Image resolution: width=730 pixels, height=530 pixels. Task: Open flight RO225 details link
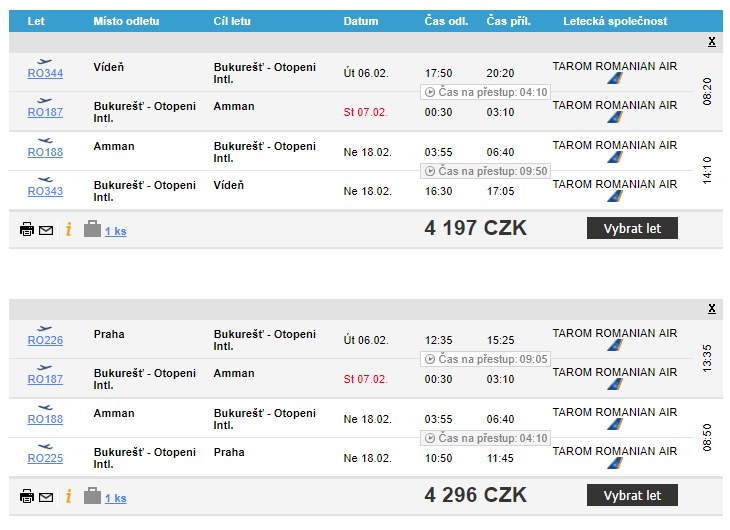point(45,458)
